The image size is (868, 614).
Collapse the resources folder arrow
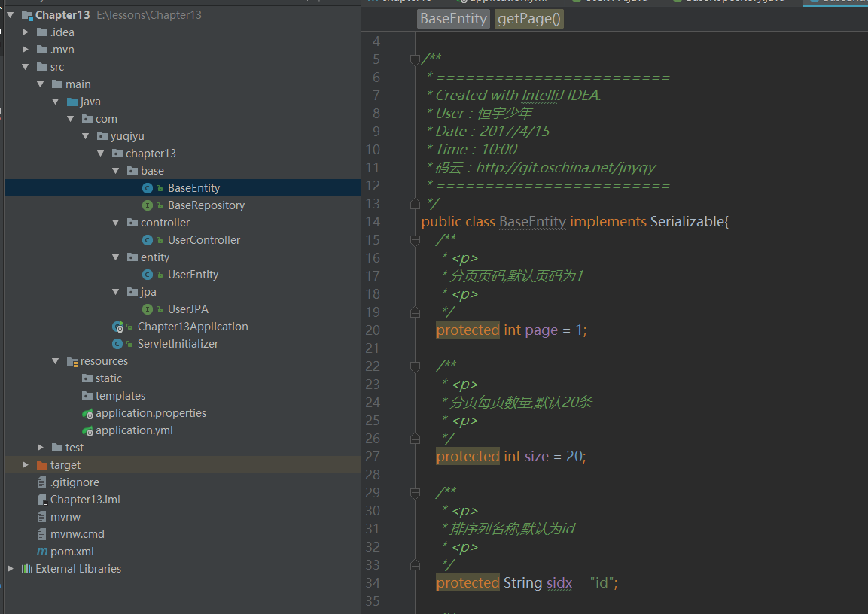(x=55, y=360)
